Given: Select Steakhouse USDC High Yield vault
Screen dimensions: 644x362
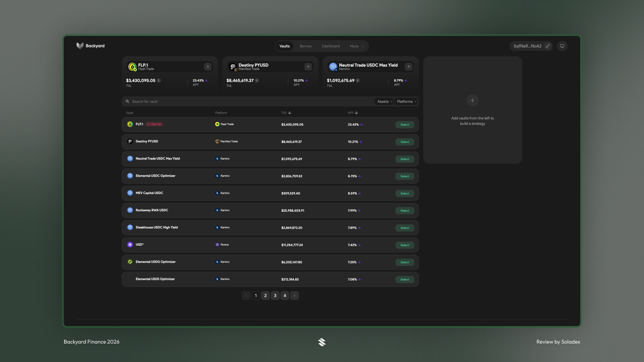Looking at the screenshot, I should [x=405, y=228].
